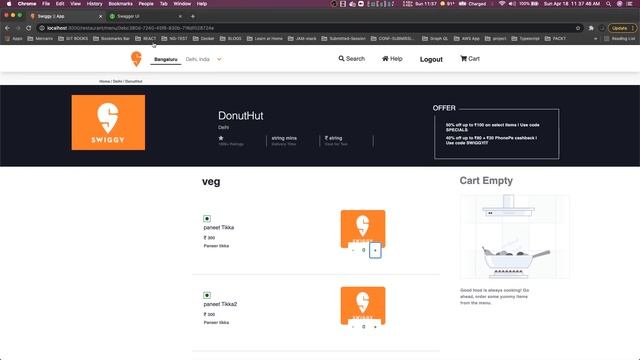This screenshot has width=640, height=360.
Task: Go forward using the browser forward arrow
Action: [x=18, y=28]
